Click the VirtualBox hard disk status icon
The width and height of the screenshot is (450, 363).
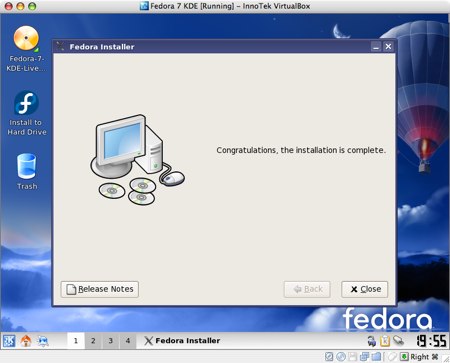coord(329,357)
